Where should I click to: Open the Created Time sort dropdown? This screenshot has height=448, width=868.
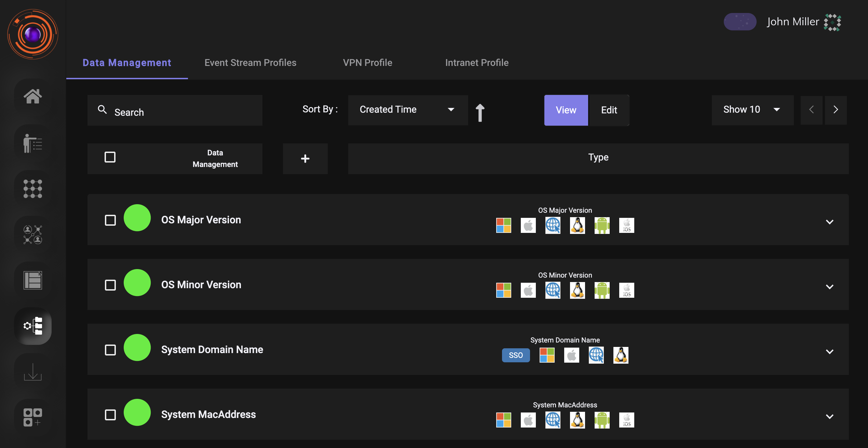408,110
